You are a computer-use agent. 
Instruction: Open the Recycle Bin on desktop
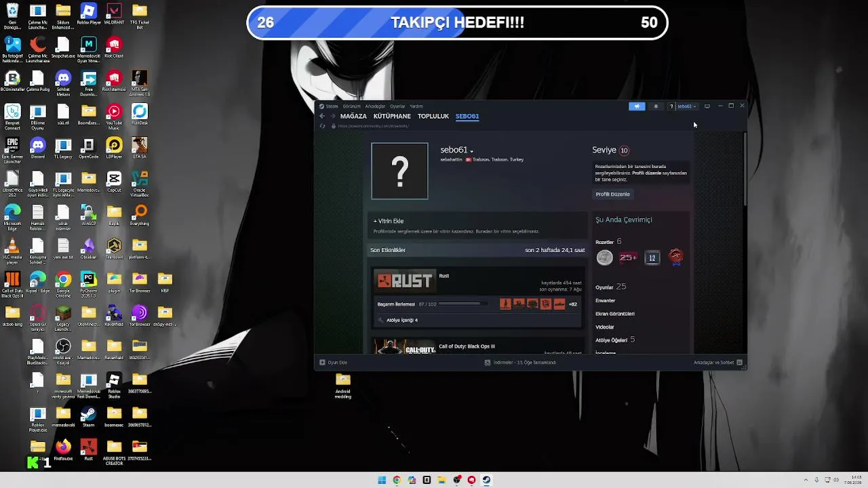pos(12,16)
